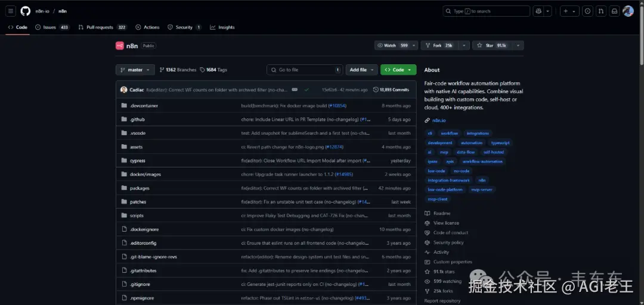Screen dimensions: 644x305
Task: View 13,893 Commits history
Action: pos(391,89)
